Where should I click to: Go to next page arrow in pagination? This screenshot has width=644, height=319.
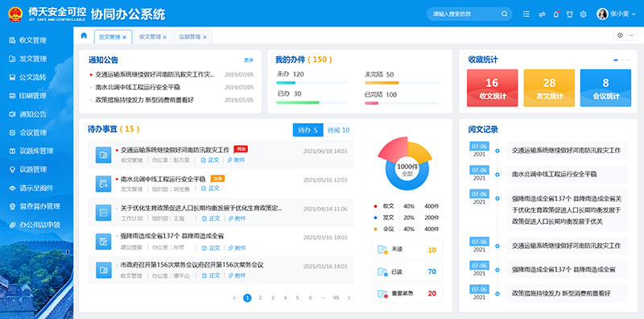coord(349,298)
